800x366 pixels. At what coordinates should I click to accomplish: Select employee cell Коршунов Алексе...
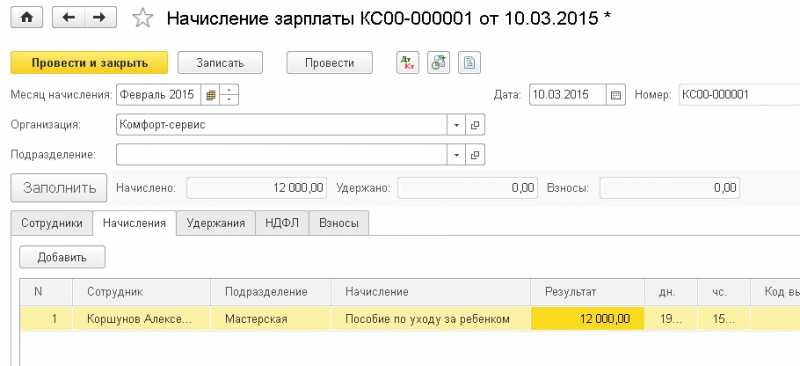(141, 319)
